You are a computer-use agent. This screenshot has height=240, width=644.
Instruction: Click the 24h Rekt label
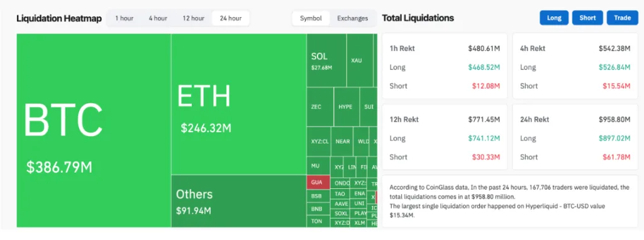(x=535, y=120)
